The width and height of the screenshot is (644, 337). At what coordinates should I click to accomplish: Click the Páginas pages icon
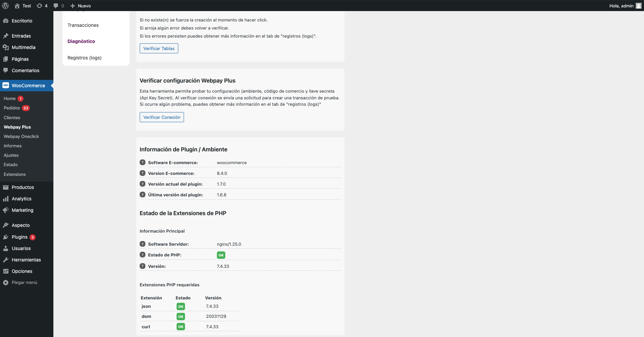point(6,59)
